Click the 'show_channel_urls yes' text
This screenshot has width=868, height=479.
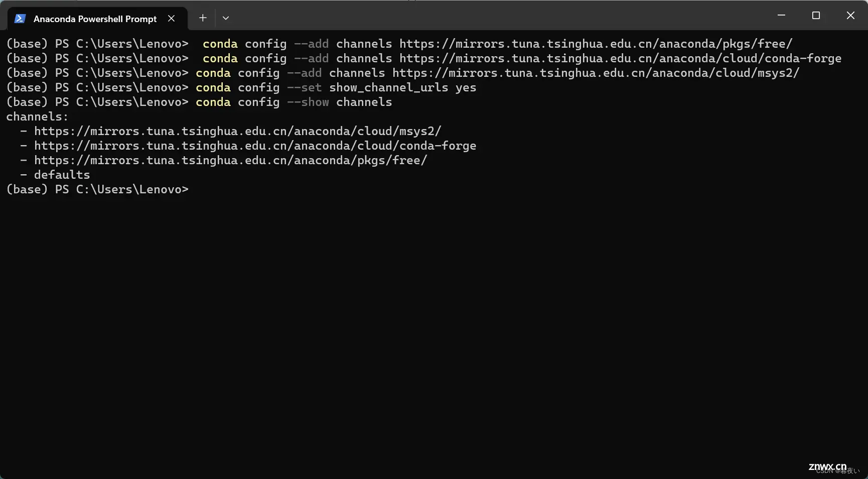click(x=402, y=88)
